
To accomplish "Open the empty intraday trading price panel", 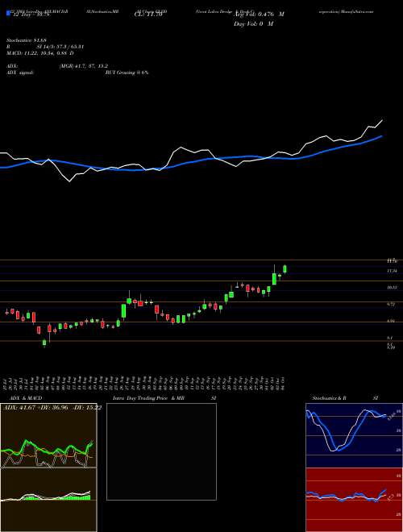I will click(161, 451).
